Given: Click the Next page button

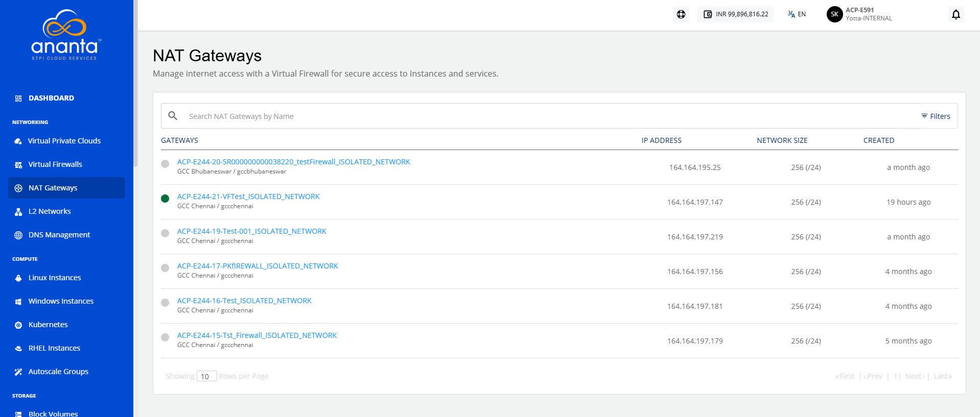Looking at the screenshot, I should click(x=915, y=376).
